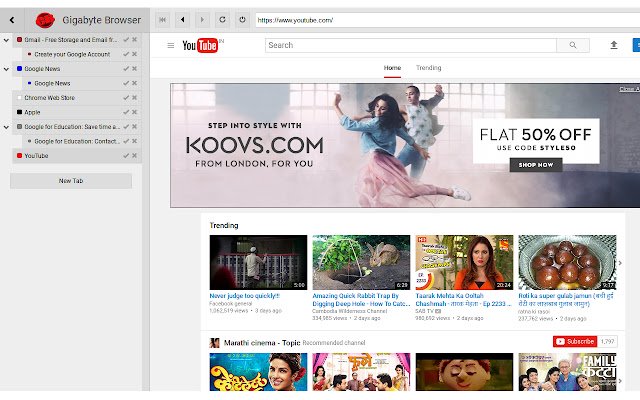The height and width of the screenshot is (400, 640).
Task: Collapse the Google for Education tab group
Action: point(6,127)
